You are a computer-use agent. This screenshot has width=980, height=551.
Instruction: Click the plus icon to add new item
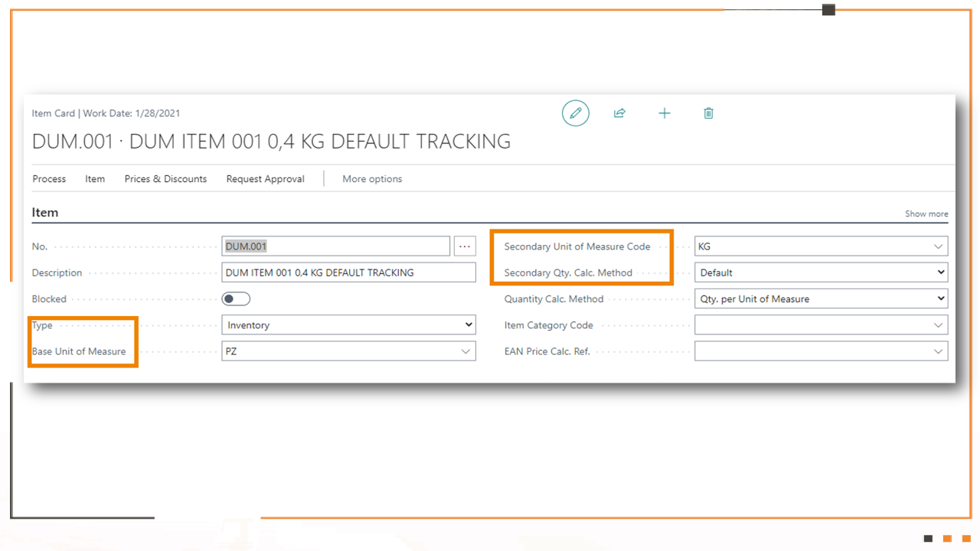(x=665, y=113)
